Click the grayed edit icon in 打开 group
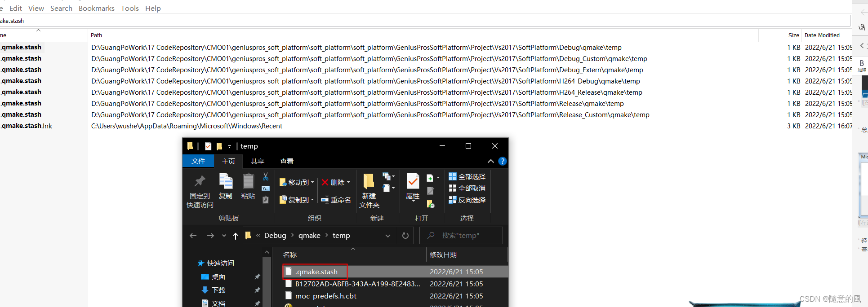Screen dimensions: 868x307 tap(430, 191)
